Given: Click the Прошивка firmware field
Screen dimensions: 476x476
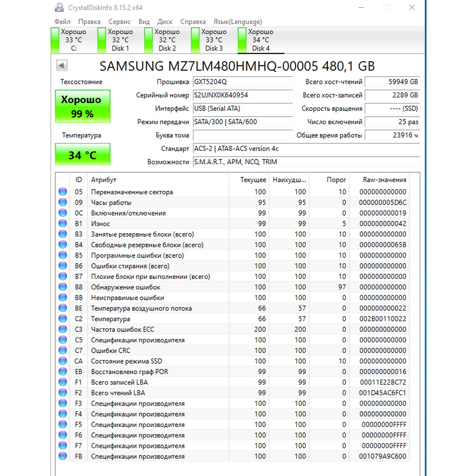Looking at the screenshot, I should 243,82.
